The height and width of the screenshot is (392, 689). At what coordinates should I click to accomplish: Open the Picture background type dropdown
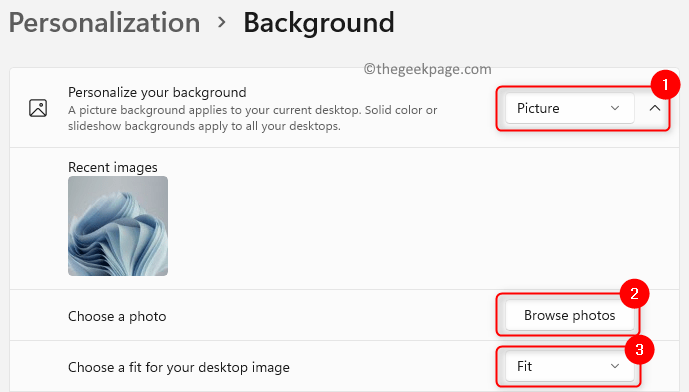coord(569,108)
